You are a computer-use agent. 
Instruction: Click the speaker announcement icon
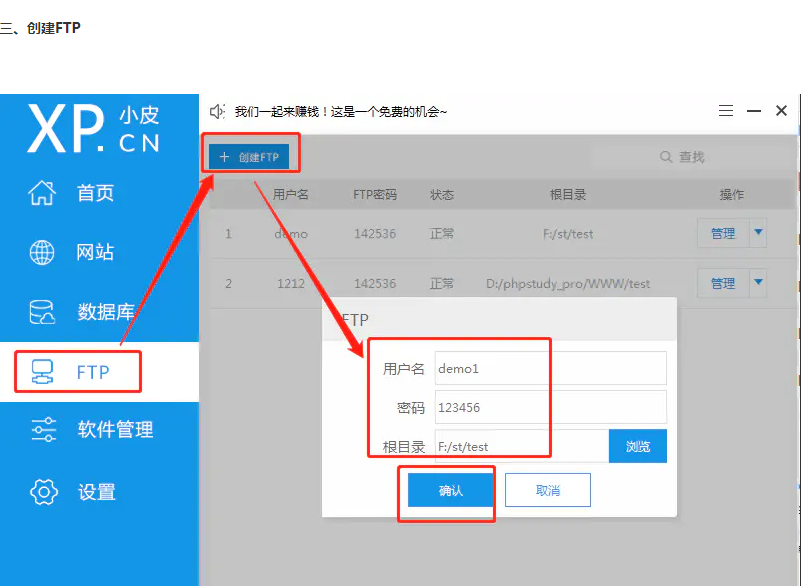(217, 111)
